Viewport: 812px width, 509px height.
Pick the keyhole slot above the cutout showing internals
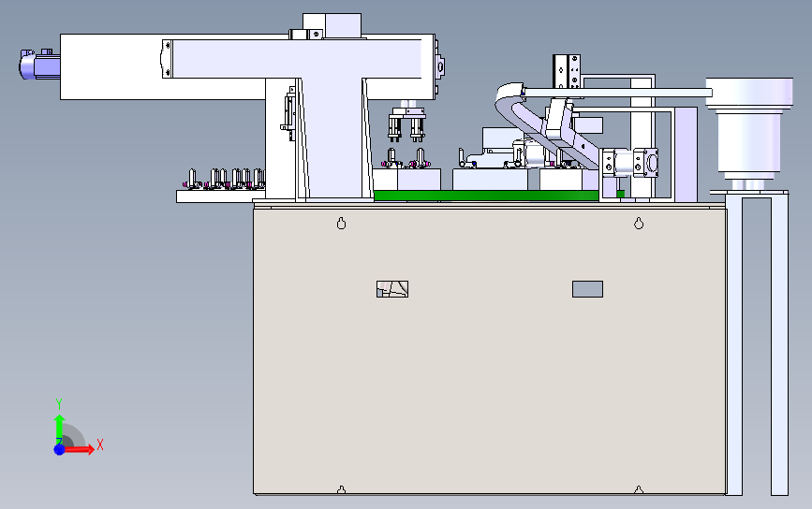(x=341, y=223)
